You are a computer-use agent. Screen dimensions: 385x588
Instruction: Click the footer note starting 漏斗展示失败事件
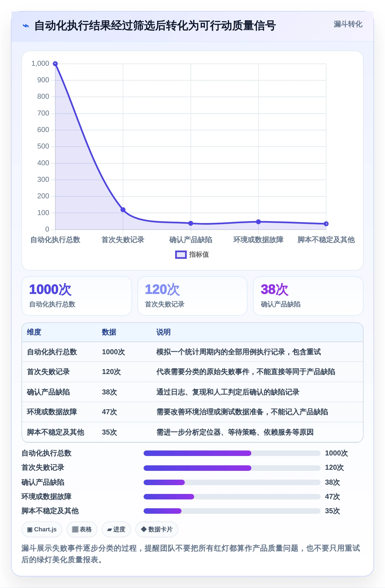pos(191,554)
